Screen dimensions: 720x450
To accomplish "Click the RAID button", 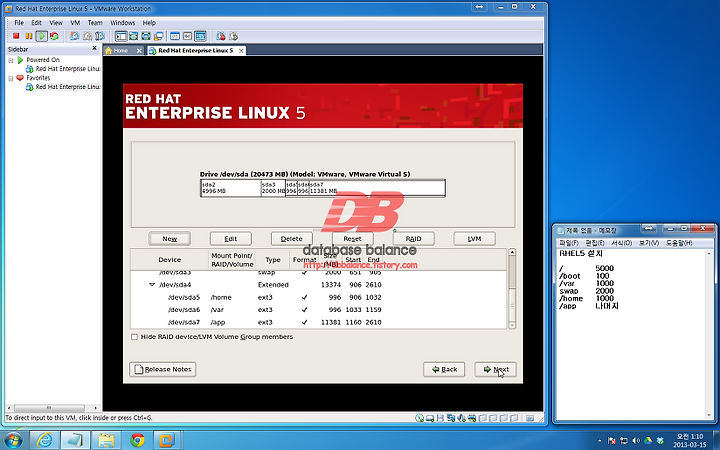I will click(413, 239).
